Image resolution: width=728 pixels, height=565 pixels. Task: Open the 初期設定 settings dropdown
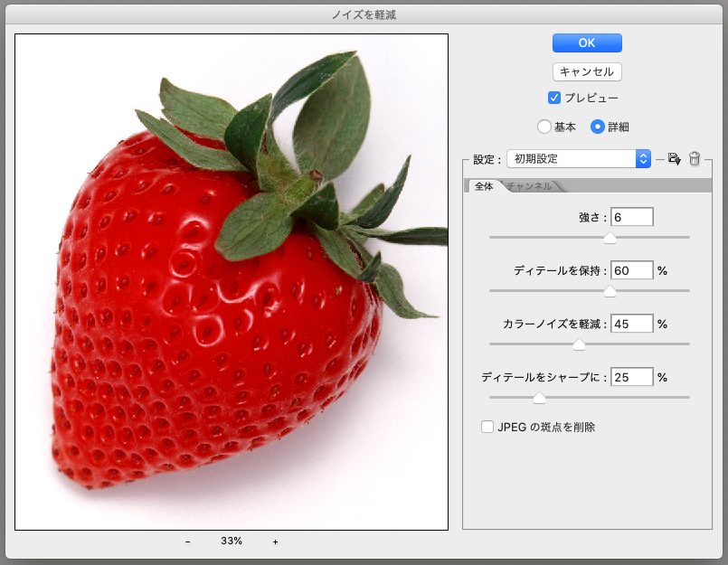579,158
